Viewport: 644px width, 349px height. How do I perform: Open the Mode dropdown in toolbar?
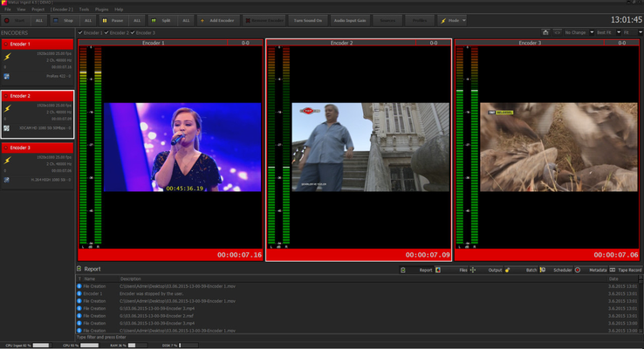(x=452, y=19)
